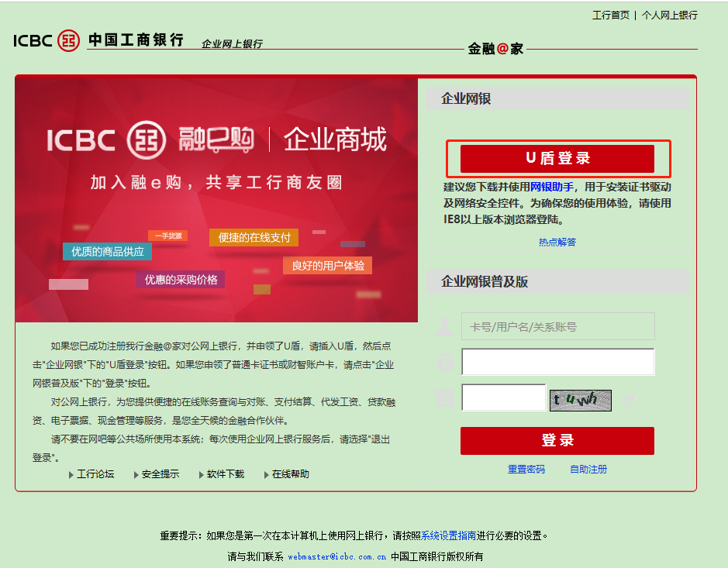
Task: Click the 优质的商品供应 tag on banner
Action: (x=107, y=252)
